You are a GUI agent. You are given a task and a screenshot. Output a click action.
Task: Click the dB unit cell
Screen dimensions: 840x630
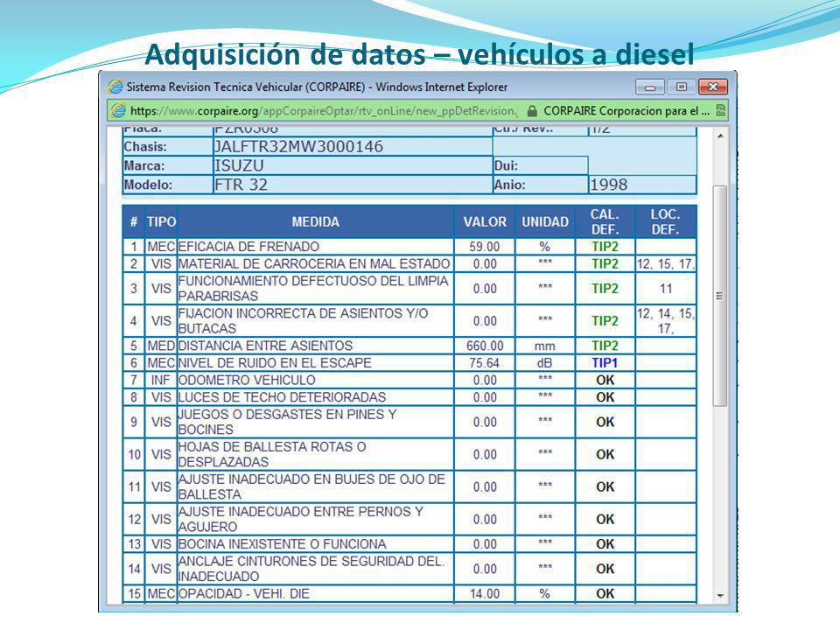click(x=545, y=363)
